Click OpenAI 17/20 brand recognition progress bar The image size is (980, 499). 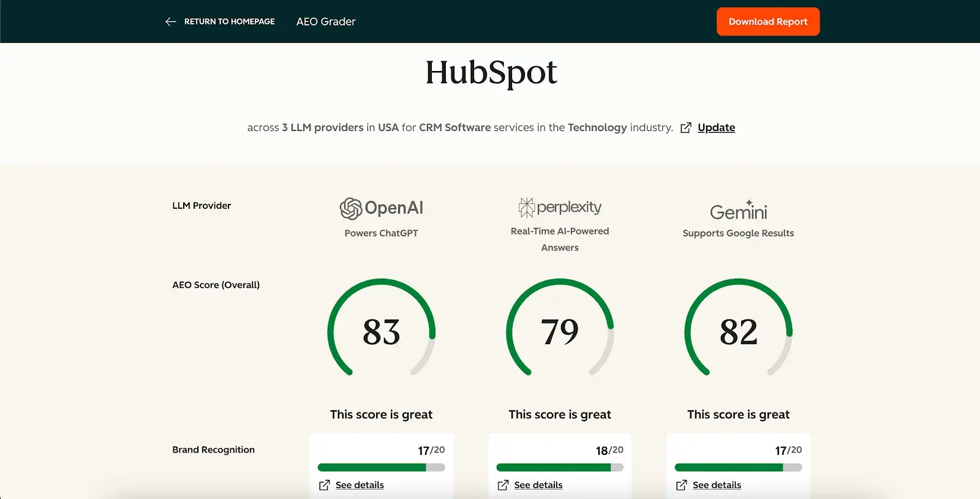(x=381, y=467)
